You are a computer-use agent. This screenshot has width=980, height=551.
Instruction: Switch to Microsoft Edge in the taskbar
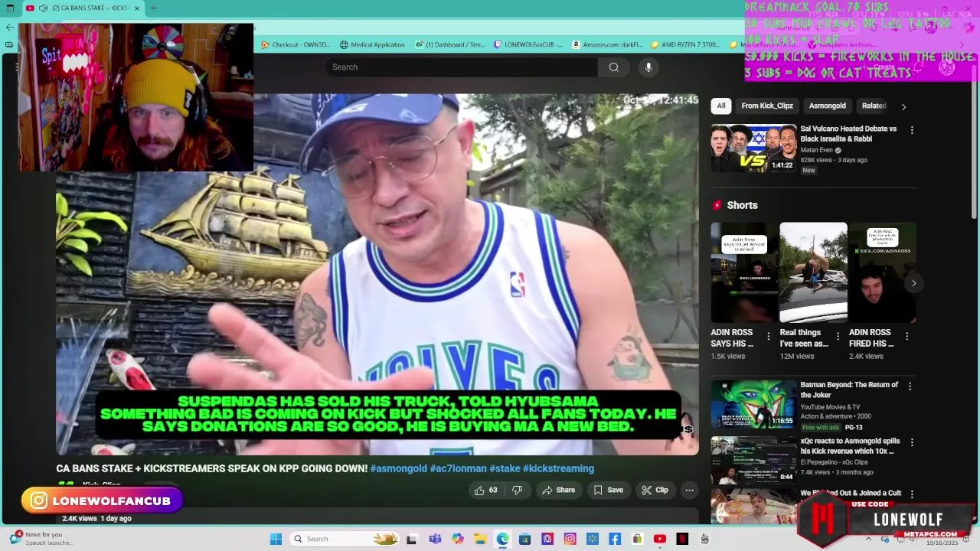pos(502,539)
